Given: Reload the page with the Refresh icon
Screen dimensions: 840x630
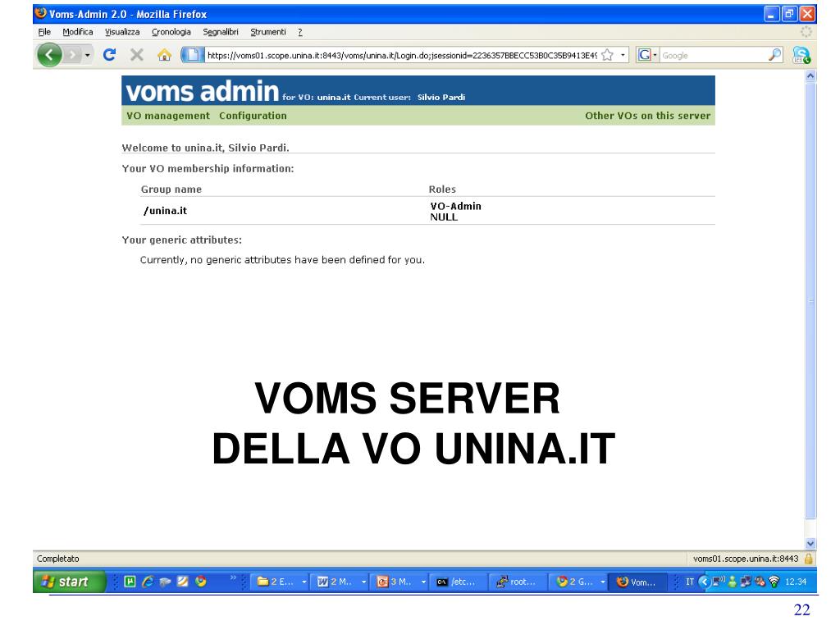Looking at the screenshot, I should (x=109, y=55).
